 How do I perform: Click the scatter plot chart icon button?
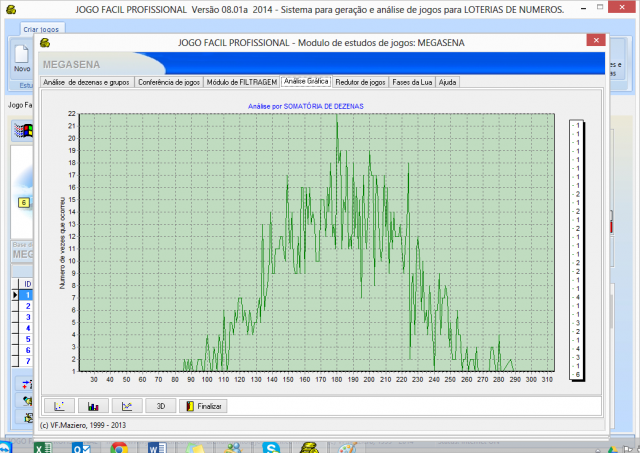(x=60, y=406)
